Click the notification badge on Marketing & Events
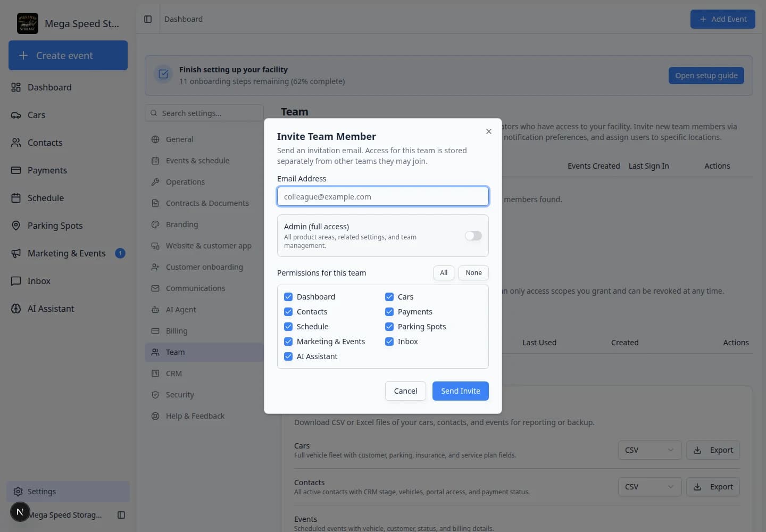Viewport: 766px width, 532px height. (120, 253)
